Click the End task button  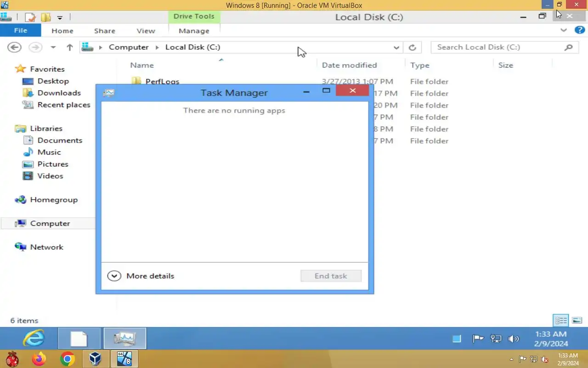[x=331, y=276]
